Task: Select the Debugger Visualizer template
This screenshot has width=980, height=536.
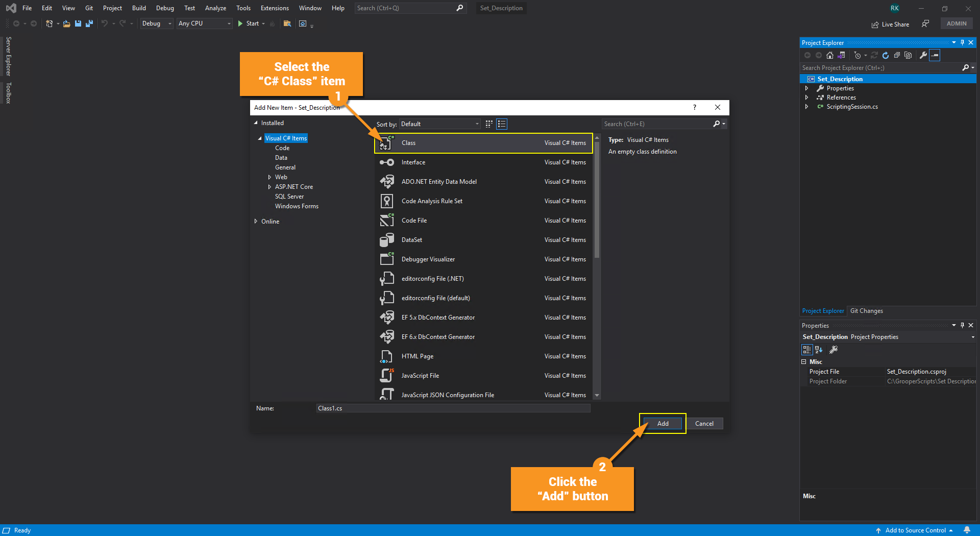Action: (x=484, y=259)
